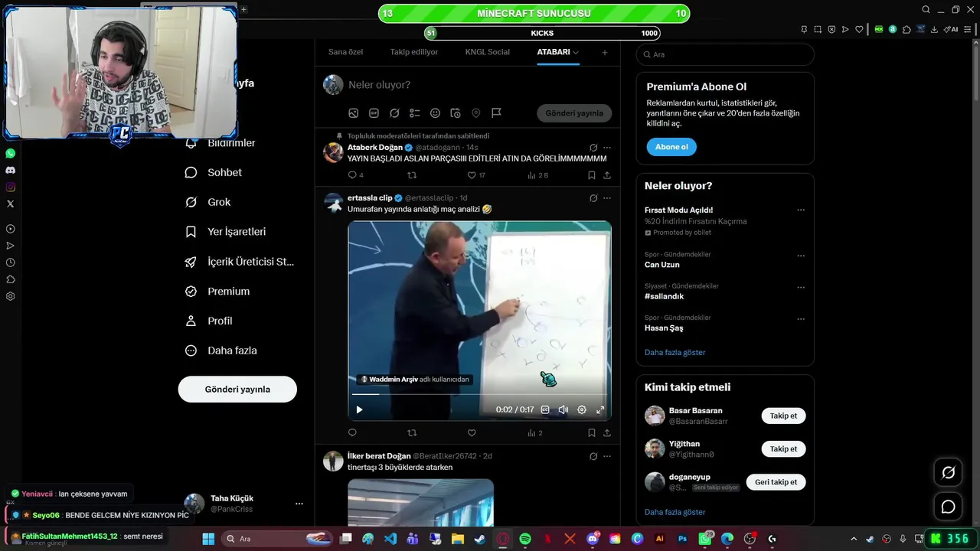Image resolution: width=980 pixels, height=551 pixels.
Task: Open the browser extensions puzzle icon
Action: (906, 29)
